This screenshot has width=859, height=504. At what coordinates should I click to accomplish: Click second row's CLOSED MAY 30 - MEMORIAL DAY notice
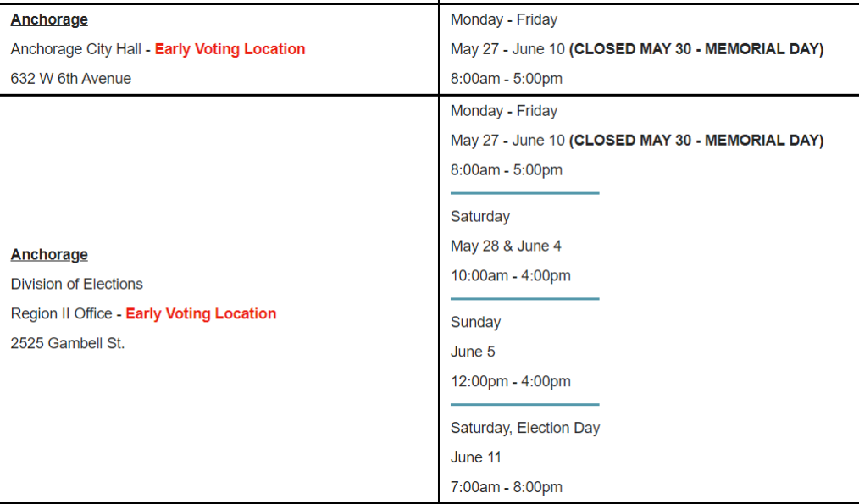[696, 141]
